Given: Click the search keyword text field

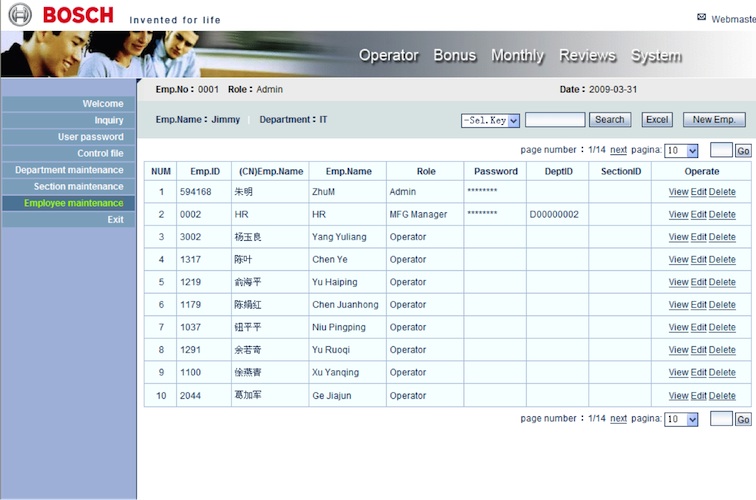Looking at the screenshot, I should pos(555,120).
